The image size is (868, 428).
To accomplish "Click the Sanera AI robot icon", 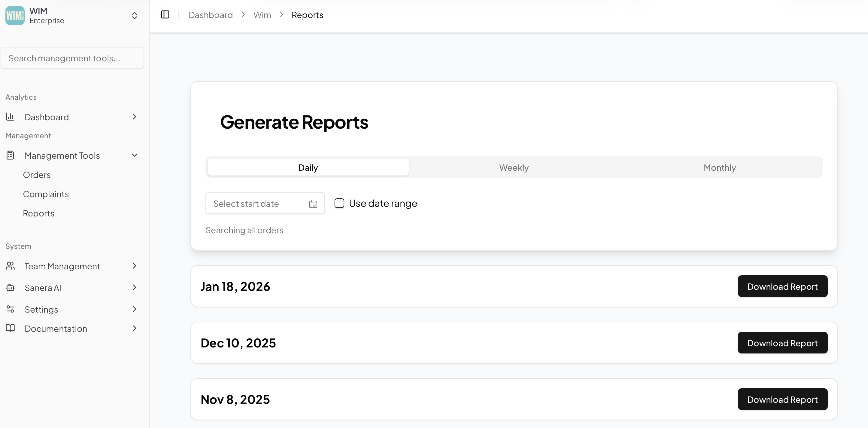I will (x=10, y=287).
